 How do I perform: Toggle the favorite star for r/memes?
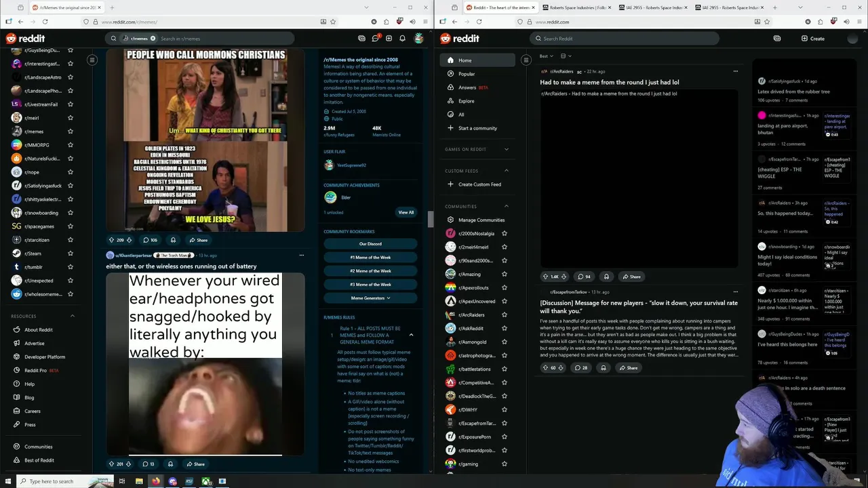point(71,131)
